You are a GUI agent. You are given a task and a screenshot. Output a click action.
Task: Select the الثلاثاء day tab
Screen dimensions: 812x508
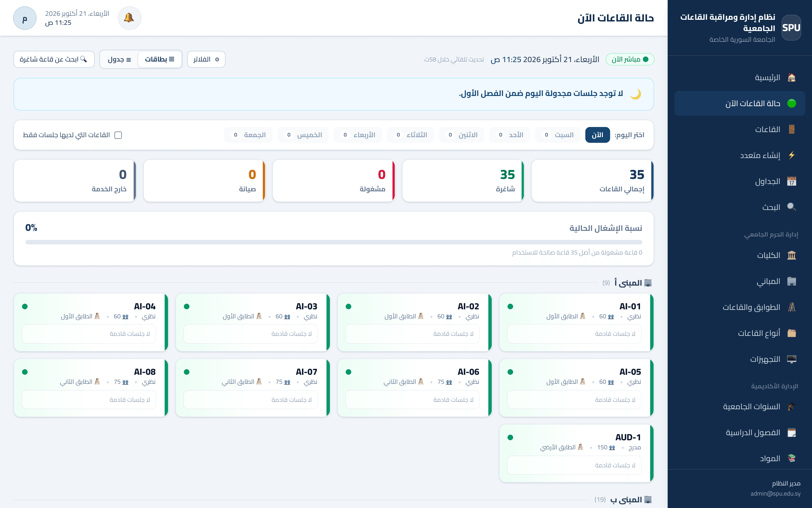(x=410, y=135)
